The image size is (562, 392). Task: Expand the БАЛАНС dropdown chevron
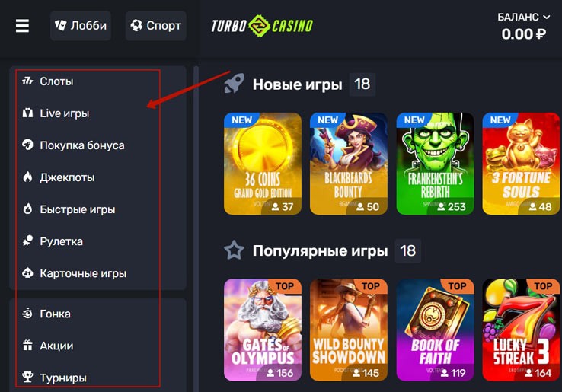(x=546, y=17)
